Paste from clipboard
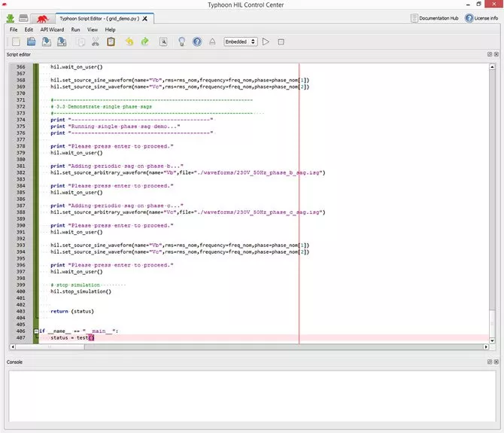The width and height of the screenshot is (504, 433). [x=111, y=42]
